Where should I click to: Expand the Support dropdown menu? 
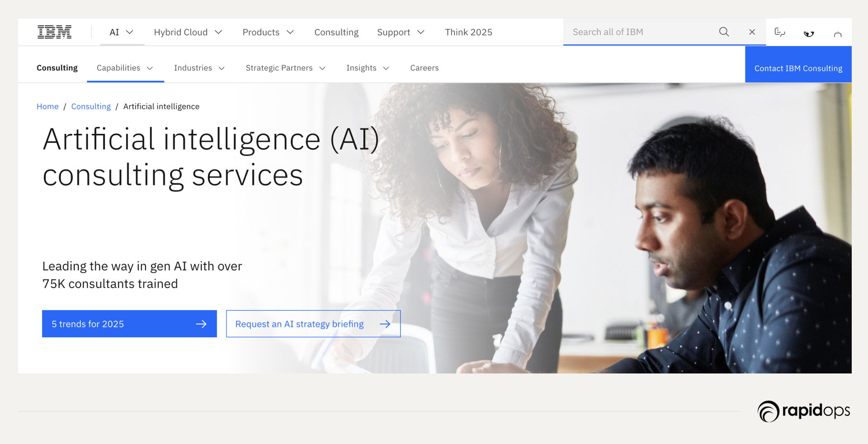tap(401, 32)
